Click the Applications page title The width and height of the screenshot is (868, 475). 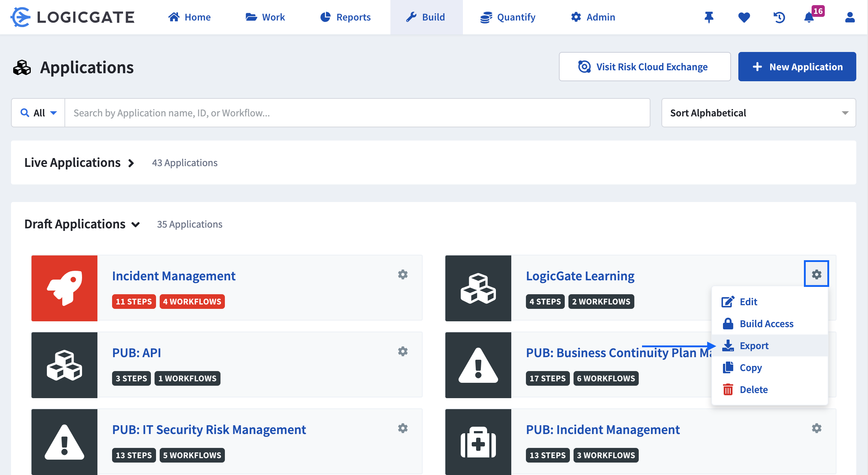[x=87, y=67]
